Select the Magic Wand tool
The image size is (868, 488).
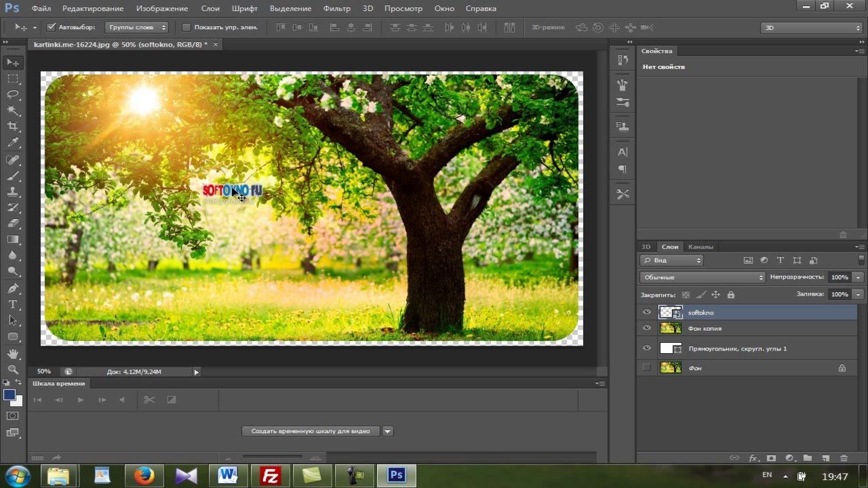(13, 110)
